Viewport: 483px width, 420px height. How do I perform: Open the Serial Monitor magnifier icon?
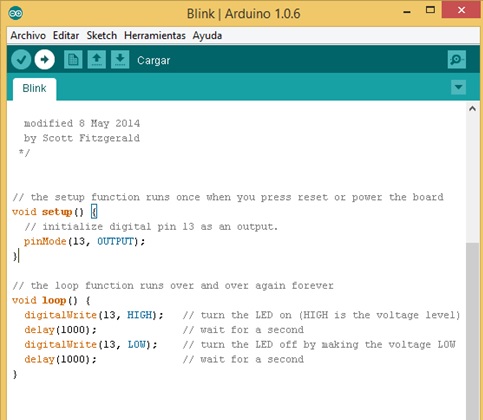pos(457,60)
